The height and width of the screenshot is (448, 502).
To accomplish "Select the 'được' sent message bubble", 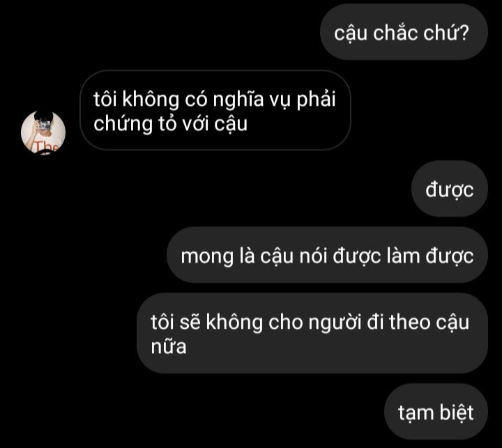I will (450, 189).
